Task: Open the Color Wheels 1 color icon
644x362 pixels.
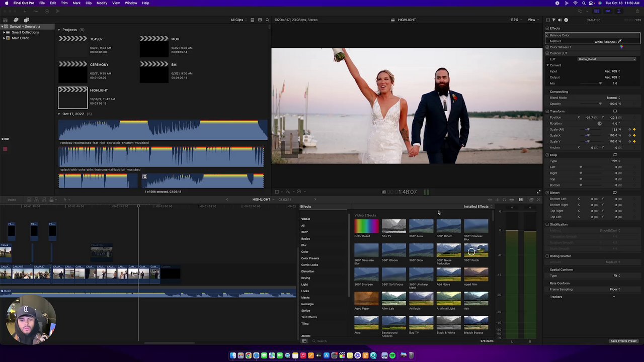Action: point(621,47)
